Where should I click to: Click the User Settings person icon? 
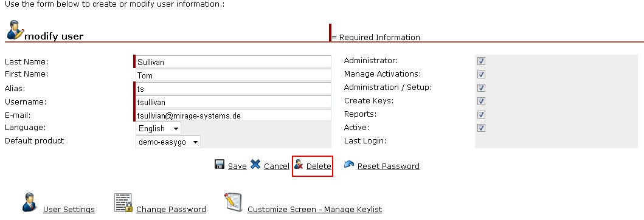click(x=30, y=202)
